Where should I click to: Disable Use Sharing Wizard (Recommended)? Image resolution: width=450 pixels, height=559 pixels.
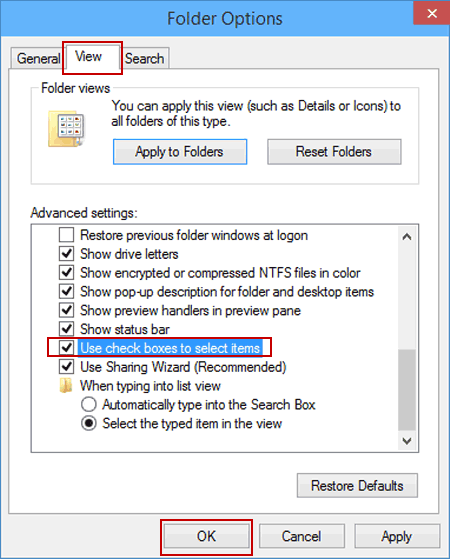(66, 366)
